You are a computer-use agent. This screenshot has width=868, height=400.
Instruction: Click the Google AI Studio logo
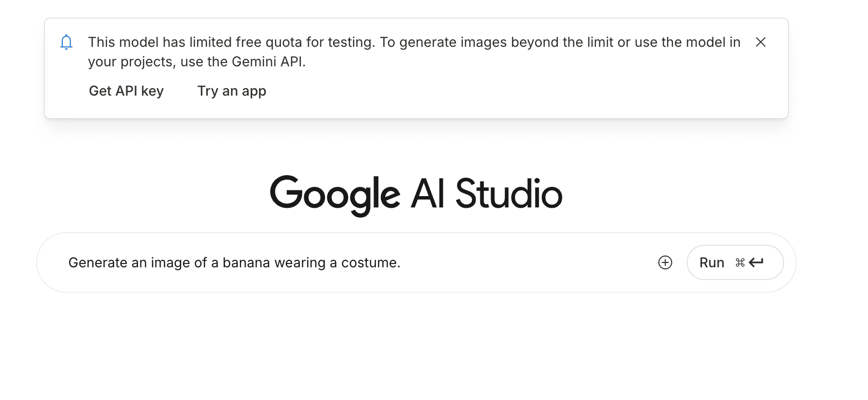click(x=416, y=194)
